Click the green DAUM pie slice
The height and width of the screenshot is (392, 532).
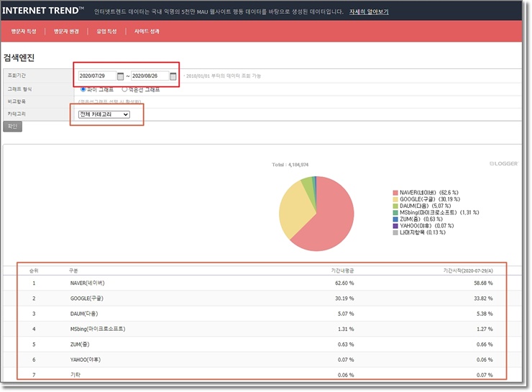coord(308,190)
